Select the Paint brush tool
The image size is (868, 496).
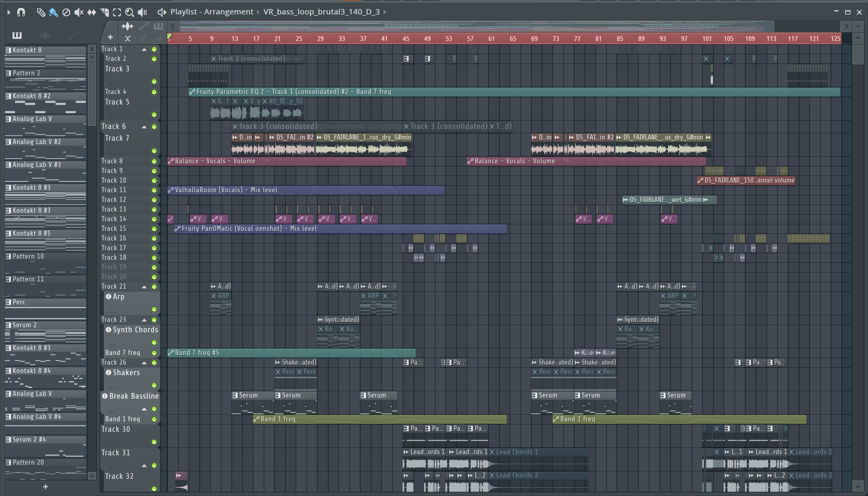53,13
